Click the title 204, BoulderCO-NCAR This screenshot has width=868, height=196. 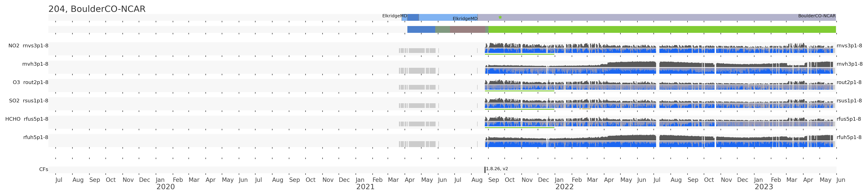(x=97, y=9)
